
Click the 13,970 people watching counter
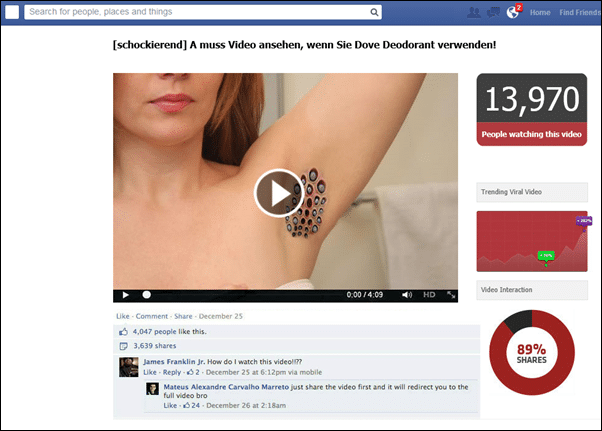pyautogui.click(x=532, y=110)
